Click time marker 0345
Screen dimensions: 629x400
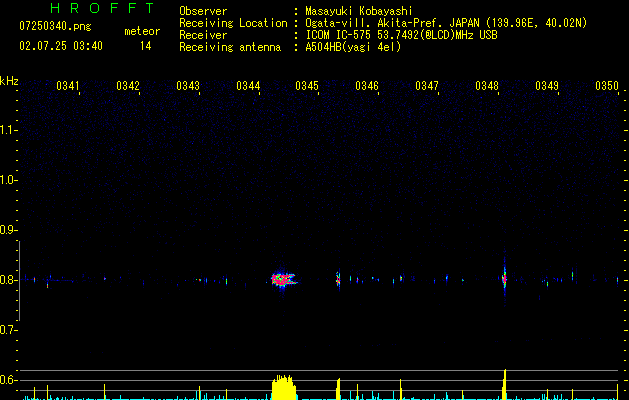[307, 85]
